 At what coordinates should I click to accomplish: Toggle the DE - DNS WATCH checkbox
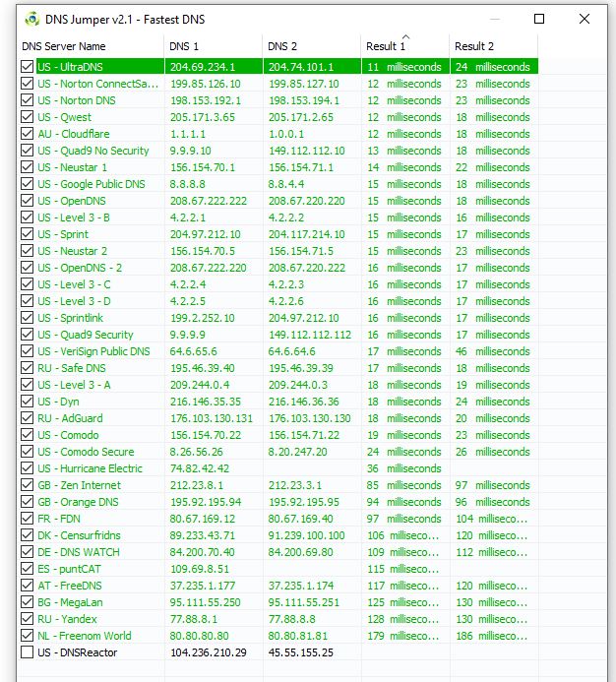click(27, 552)
